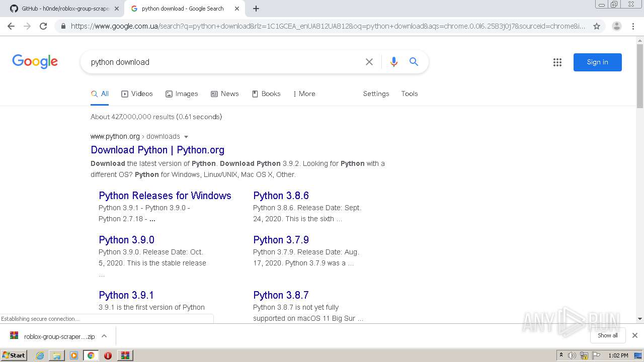
Task: Click the page's vertical scrollbar thumb
Action: click(x=640, y=75)
